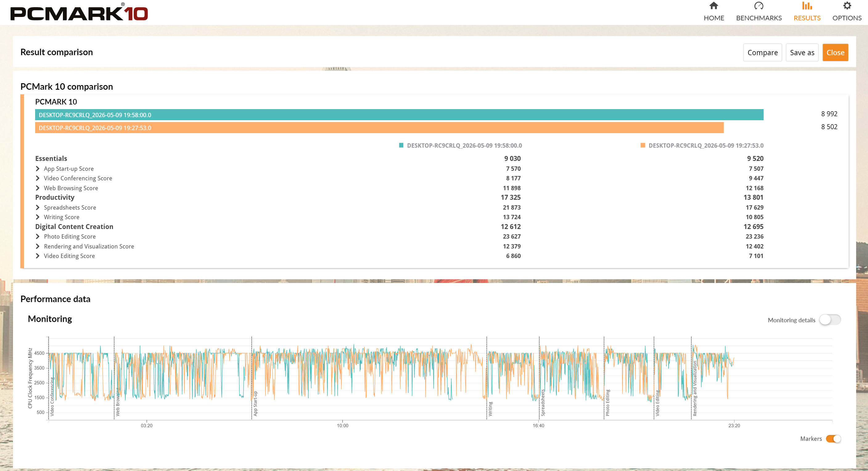Click the Options gear icon
Image resolution: width=868 pixels, height=471 pixels.
[x=847, y=6]
